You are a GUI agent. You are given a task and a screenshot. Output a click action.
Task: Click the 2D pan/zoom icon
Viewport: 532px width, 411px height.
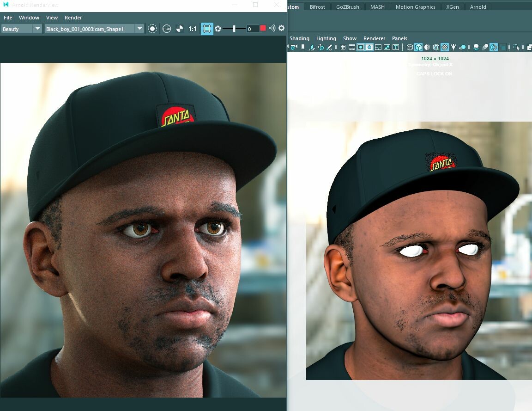coord(320,47)
